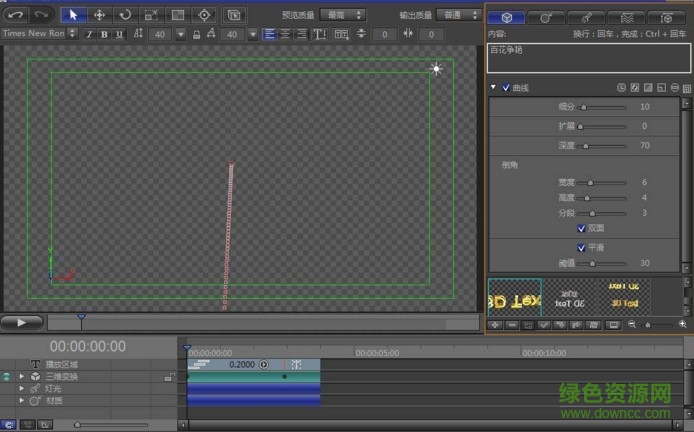Open the material sphere tab
The image size is (694, 432).
click(x=547, y=18)
